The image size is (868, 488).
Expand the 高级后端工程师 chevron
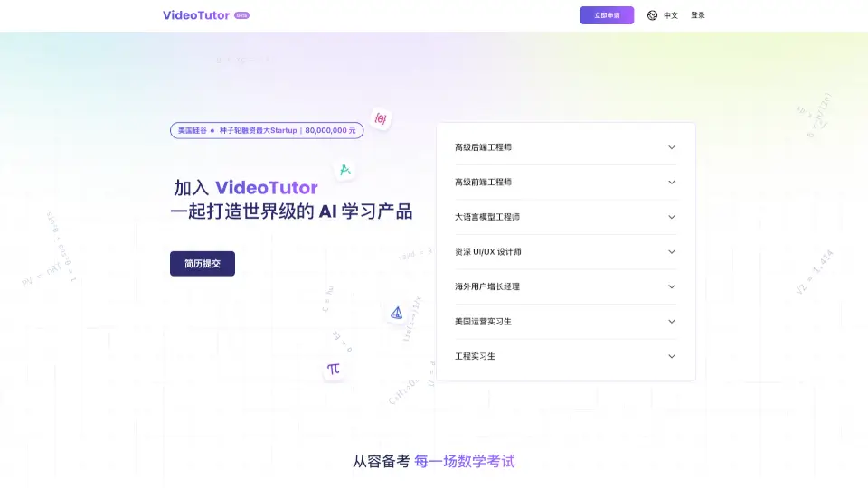coord(672,147)
